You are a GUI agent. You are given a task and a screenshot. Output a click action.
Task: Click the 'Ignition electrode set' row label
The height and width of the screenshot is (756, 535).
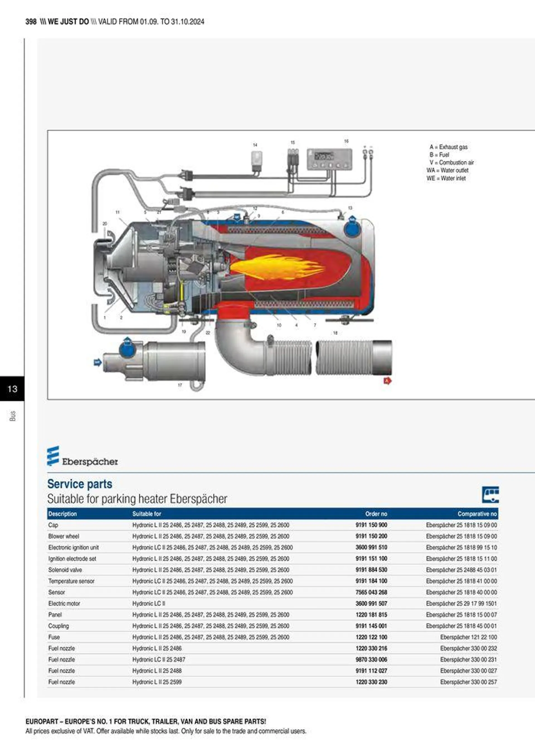click(x=72, y=559)
